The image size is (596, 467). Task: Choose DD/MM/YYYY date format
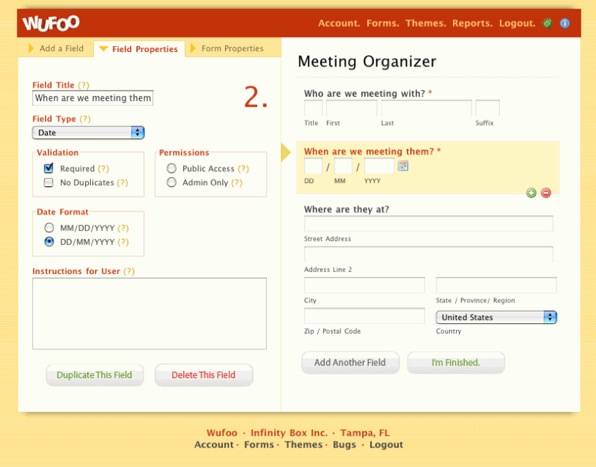coord(49,242)
